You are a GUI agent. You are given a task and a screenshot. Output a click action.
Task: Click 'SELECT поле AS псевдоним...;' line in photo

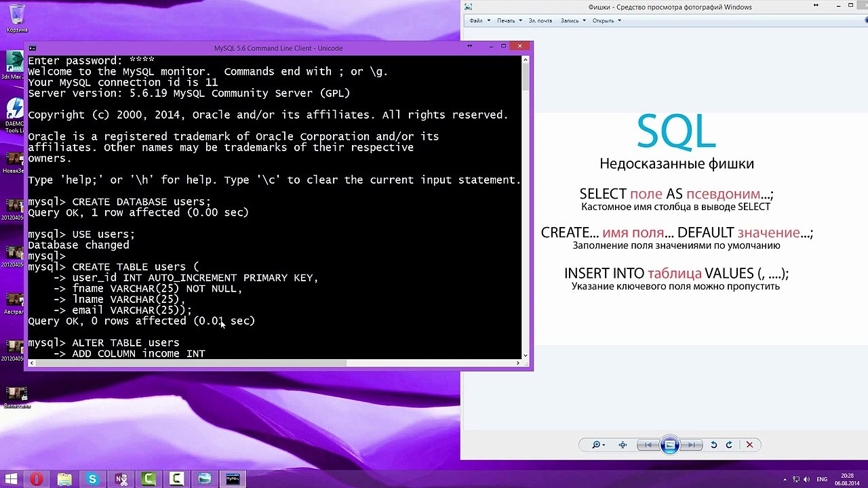coord(676,194)
